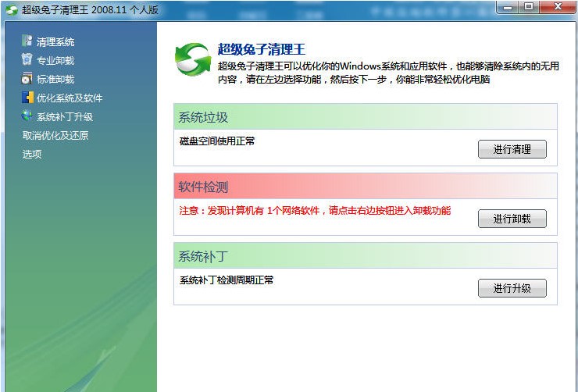Close the 超级兔子清理王 window
Screen dimensions: 578x392
(x=558, y=6)
